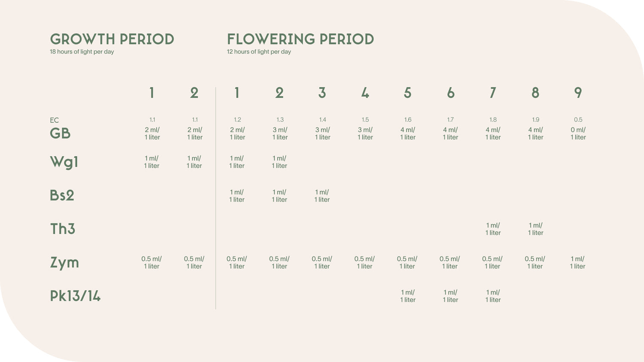Click Bs2 dosage under flowering week 3
This screenshot has width=644, height=362.
[322, 196]
